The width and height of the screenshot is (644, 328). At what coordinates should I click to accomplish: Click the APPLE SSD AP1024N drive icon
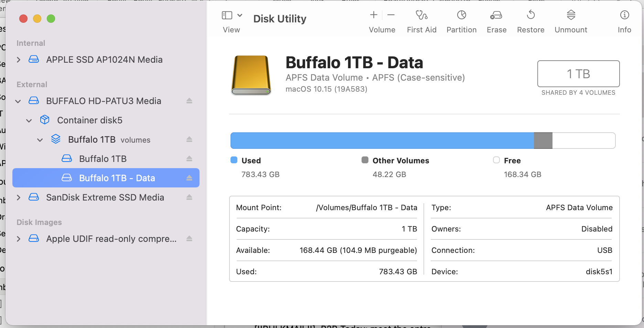34,59
